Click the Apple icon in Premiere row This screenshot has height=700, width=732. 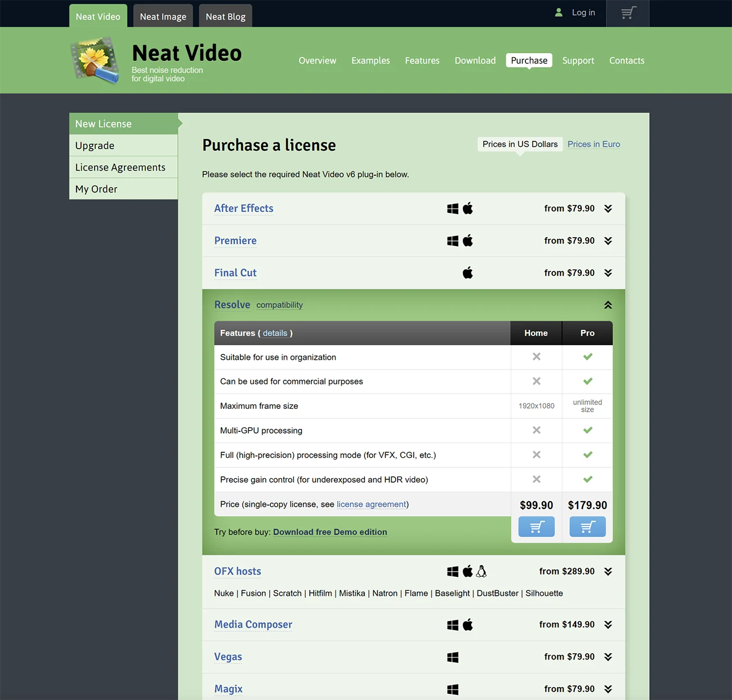click(x=468, y=240)
